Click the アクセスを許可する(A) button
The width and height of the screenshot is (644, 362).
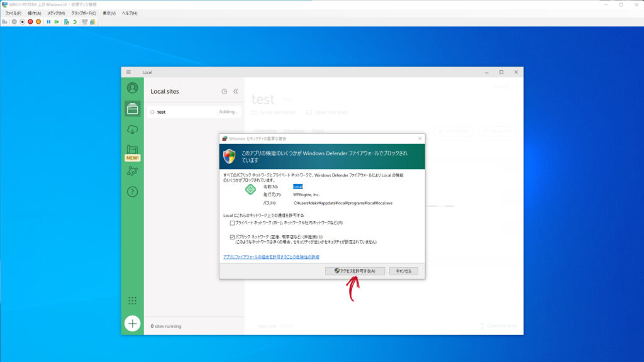tap(355, 271)
